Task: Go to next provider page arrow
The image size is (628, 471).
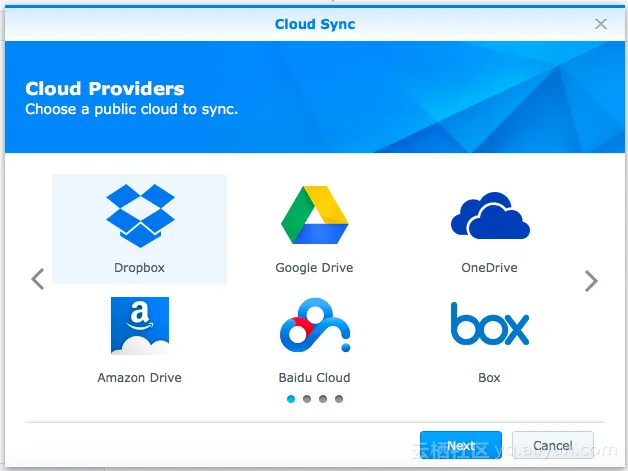Action: (x=591, y=281)
